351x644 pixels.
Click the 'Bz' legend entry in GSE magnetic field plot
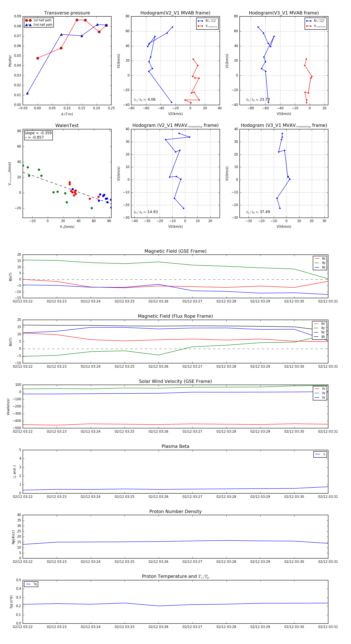[x=320, y=267]
